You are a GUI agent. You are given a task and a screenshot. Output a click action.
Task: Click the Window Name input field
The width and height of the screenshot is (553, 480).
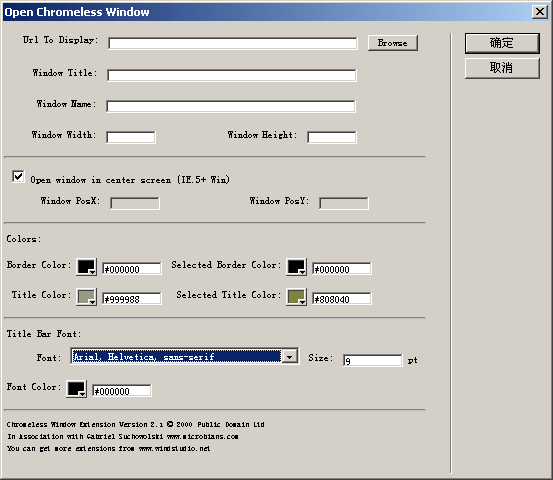[x=231, y=107]
